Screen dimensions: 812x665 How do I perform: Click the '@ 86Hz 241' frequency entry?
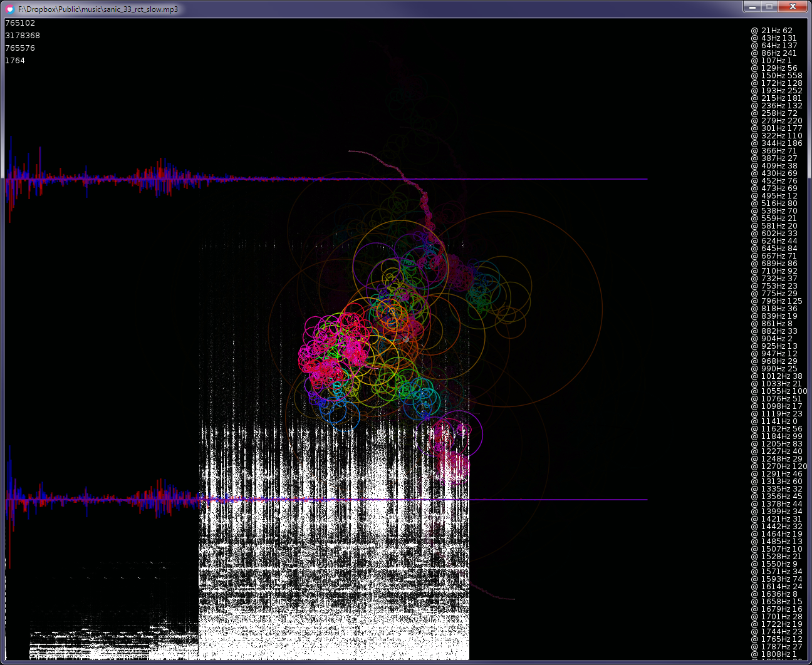[774, 53]
